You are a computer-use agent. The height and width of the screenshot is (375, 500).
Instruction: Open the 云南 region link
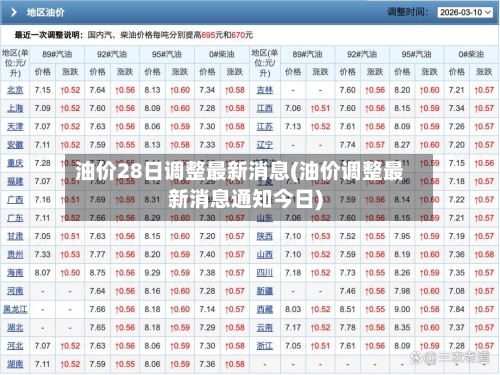pyautogui.click(x=265, y=328)
